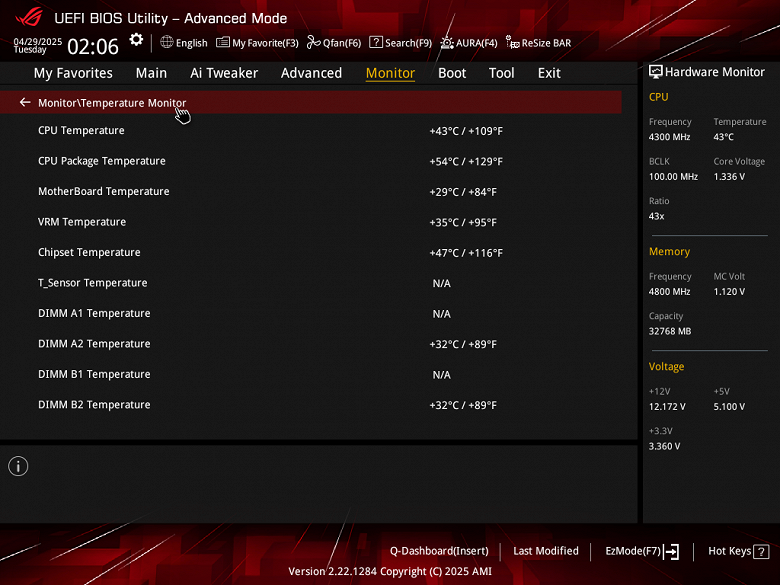Click the info circle icon
780x585 pixels.
point(18,467)
